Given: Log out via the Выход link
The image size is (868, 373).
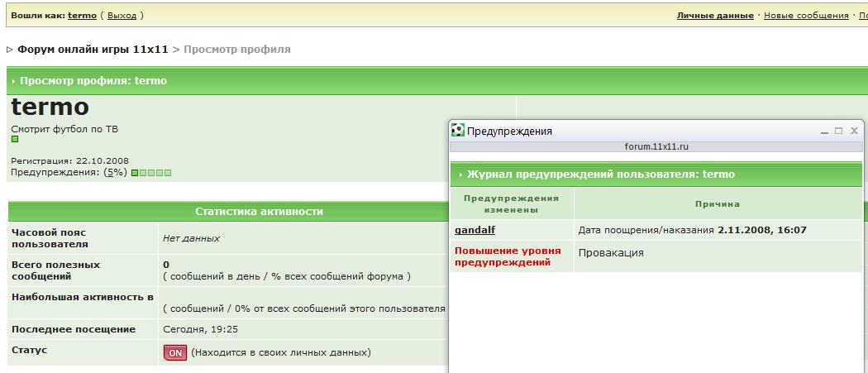Looking at the screenshot, I should pyautogui.click(x=122, y=15).
